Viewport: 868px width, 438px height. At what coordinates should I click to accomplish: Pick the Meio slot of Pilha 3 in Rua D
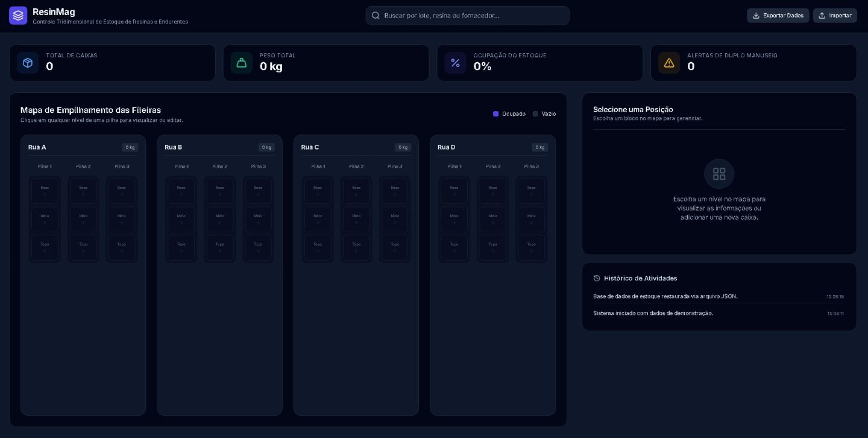point(531,220)
